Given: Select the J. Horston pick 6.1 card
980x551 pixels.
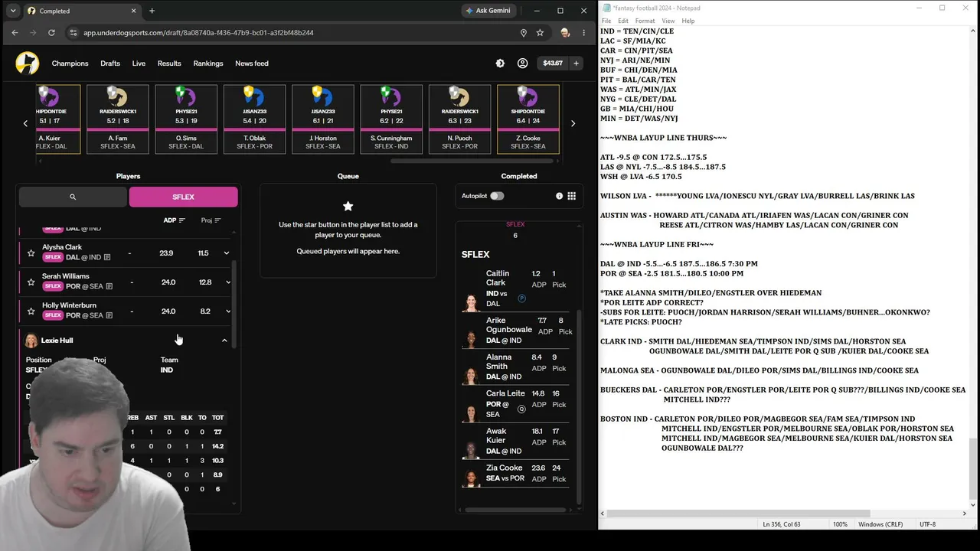Looking at the screenshot, I should point(323,119).
